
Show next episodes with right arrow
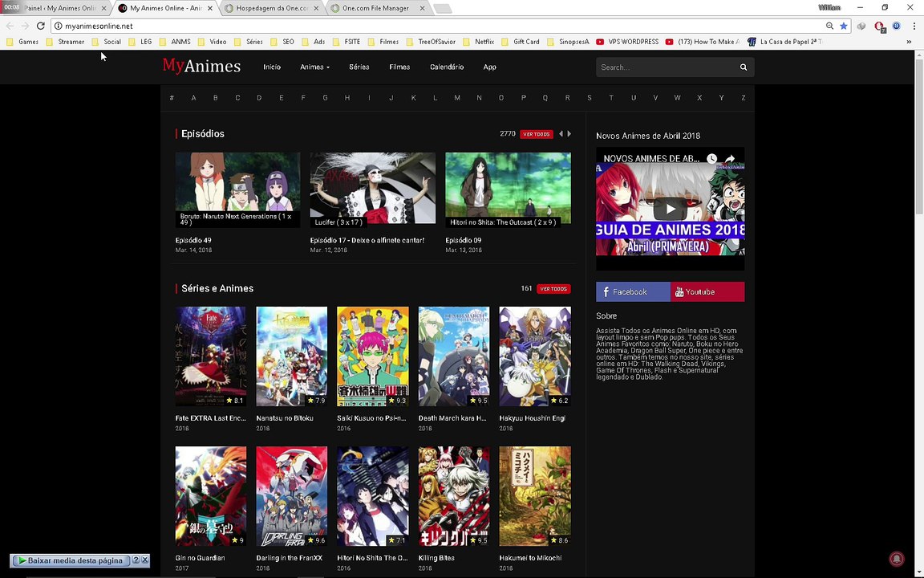[569, 134]
